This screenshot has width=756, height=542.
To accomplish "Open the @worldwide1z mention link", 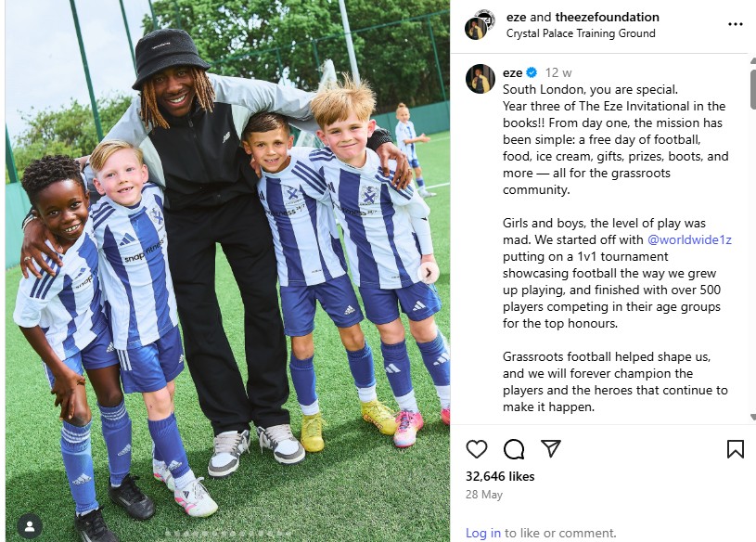I will [689, 239].
